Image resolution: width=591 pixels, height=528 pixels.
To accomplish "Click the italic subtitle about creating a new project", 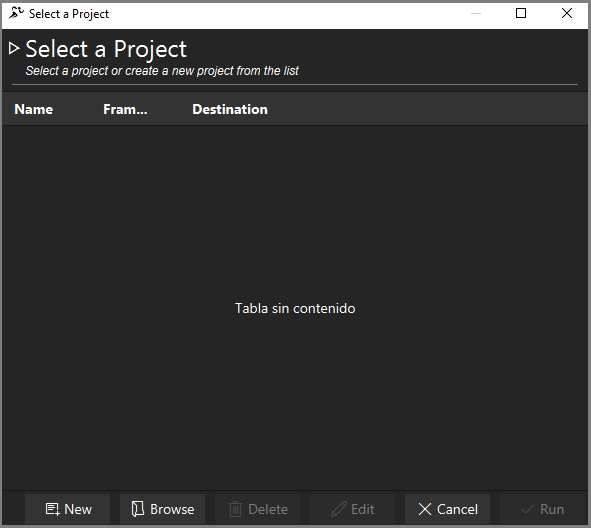I will (162, 71).
